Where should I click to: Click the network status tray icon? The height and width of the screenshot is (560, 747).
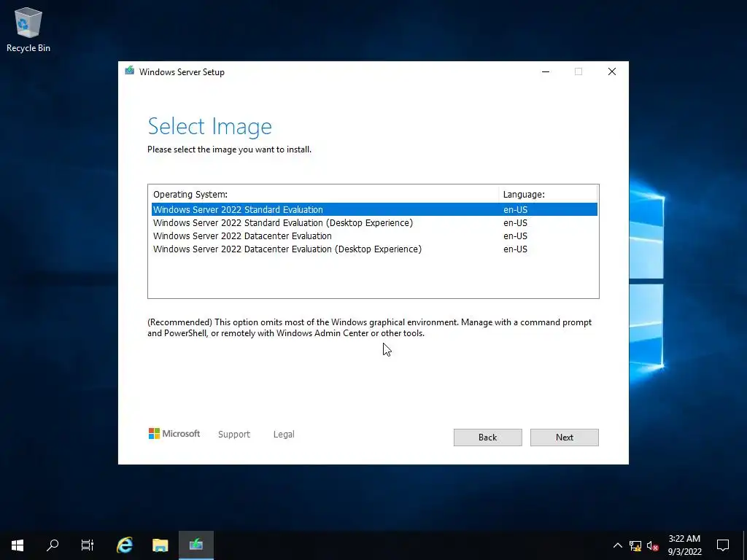pyautogui.click(x=635, y=545)
